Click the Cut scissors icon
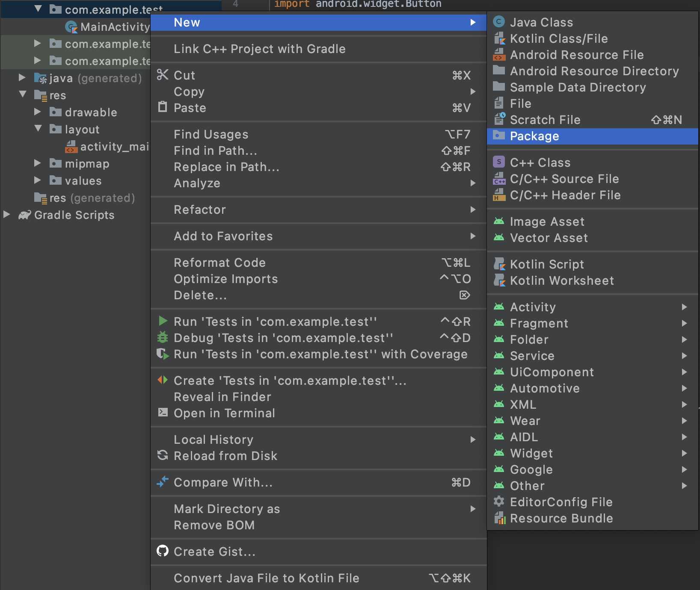Screen dimensions: 700x590 [163, 75]
